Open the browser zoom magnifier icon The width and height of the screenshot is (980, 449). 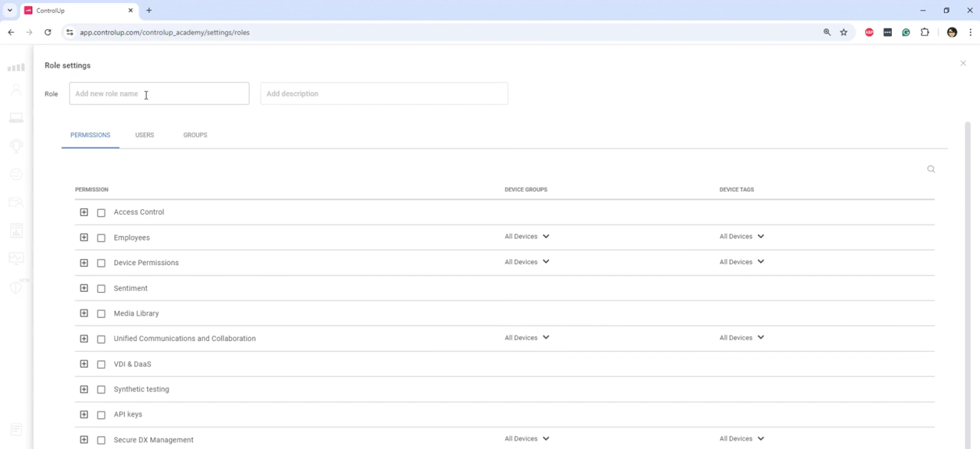coord(827,32)
